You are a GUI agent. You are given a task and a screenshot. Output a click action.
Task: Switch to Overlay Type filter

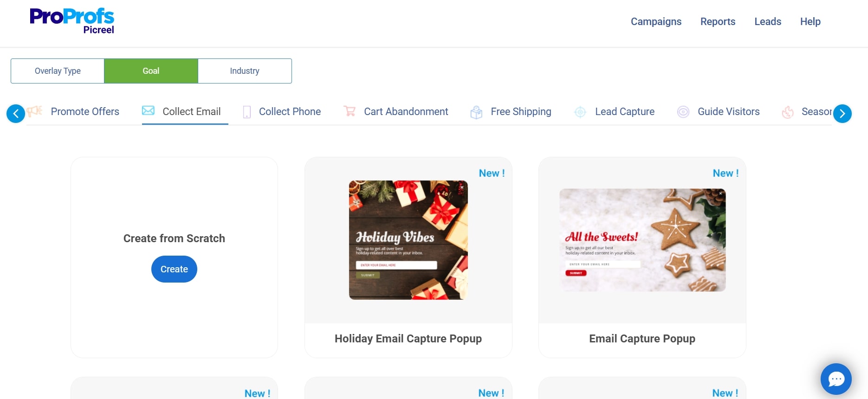point(58,71)
